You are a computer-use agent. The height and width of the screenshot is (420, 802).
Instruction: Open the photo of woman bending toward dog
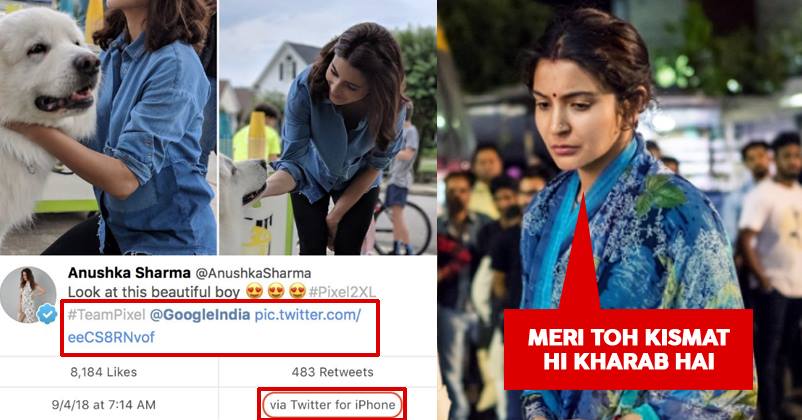[x=328, y=127]
